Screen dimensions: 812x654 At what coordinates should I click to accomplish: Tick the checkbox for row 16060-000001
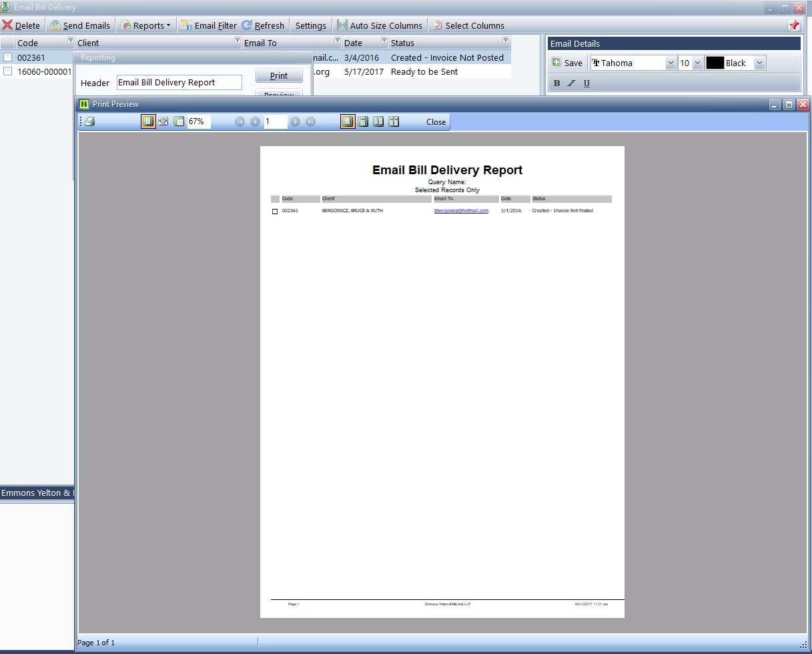tap(8, 71)
